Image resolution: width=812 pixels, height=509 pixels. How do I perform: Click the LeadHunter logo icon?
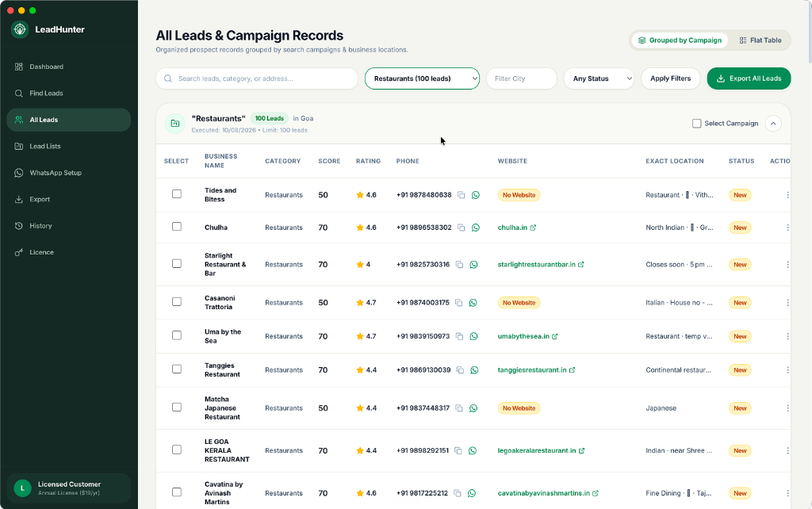coord(20,29)
